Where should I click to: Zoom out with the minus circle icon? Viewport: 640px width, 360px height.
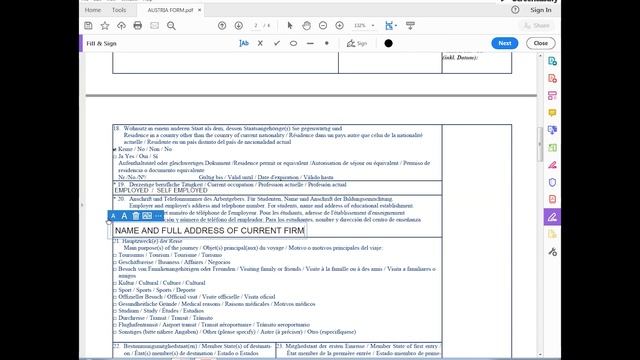[x=323, y=26]
